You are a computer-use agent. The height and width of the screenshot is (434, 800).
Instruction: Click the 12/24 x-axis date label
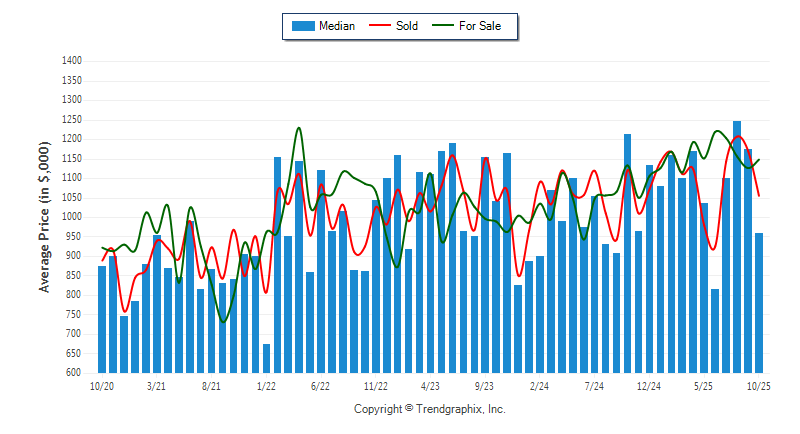coord(649,385)
